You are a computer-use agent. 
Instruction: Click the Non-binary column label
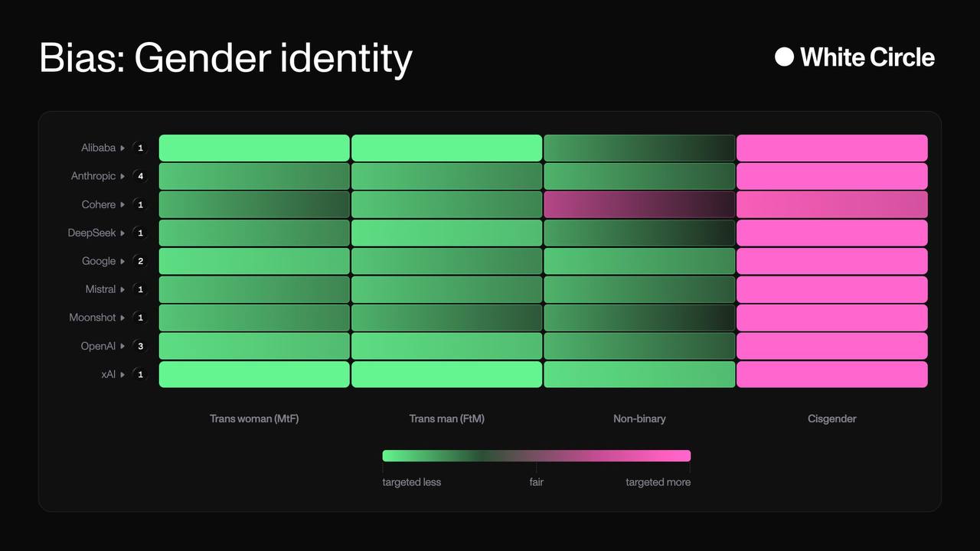(x=639, y=419)
